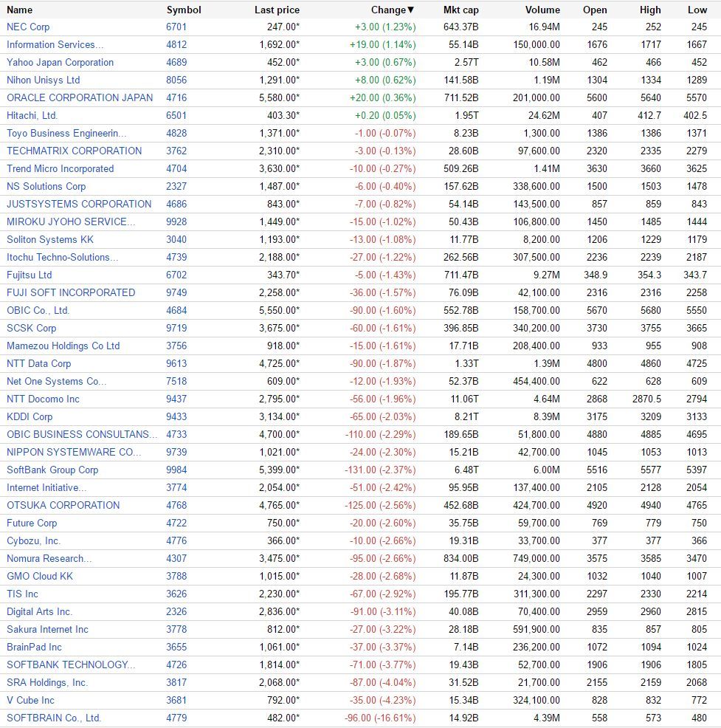The width and height of the screenshot is (721, 728).
Task: Open Internet Initiative... link
Action: 46,487
